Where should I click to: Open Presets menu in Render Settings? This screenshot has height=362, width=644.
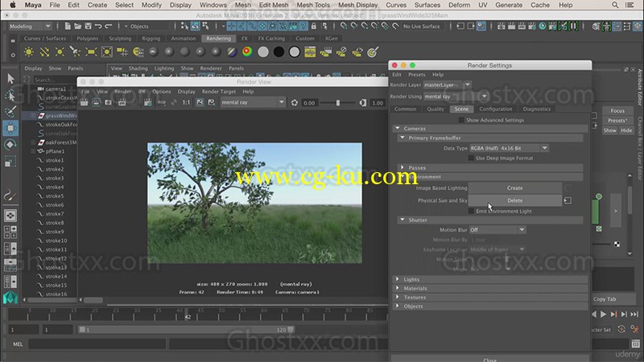417,74
